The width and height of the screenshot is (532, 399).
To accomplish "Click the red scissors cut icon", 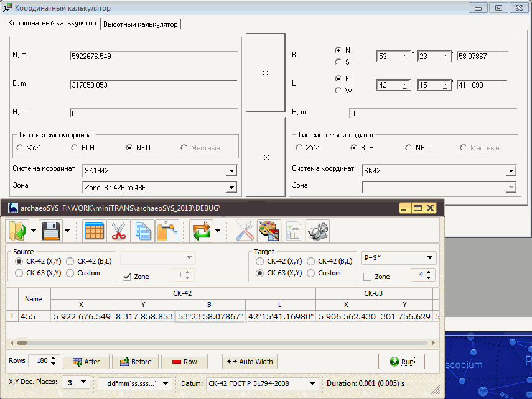I will pos(118,231).
